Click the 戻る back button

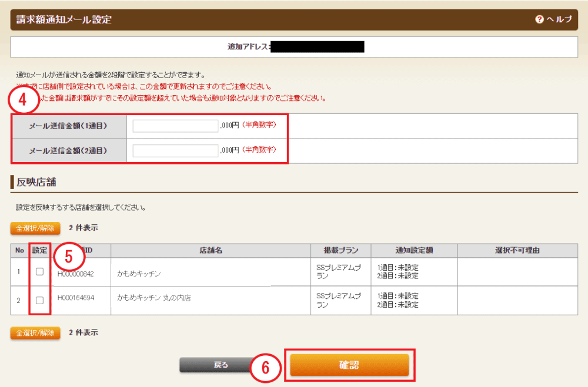coord(220,365)
